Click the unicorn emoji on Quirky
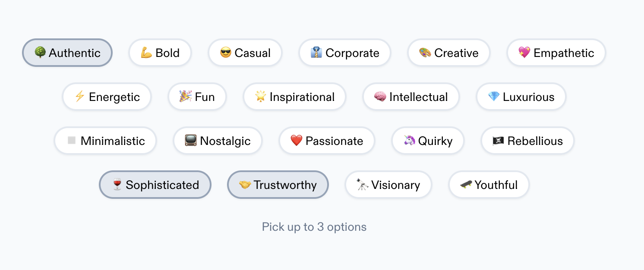644x270 pixels. point(409,141)
